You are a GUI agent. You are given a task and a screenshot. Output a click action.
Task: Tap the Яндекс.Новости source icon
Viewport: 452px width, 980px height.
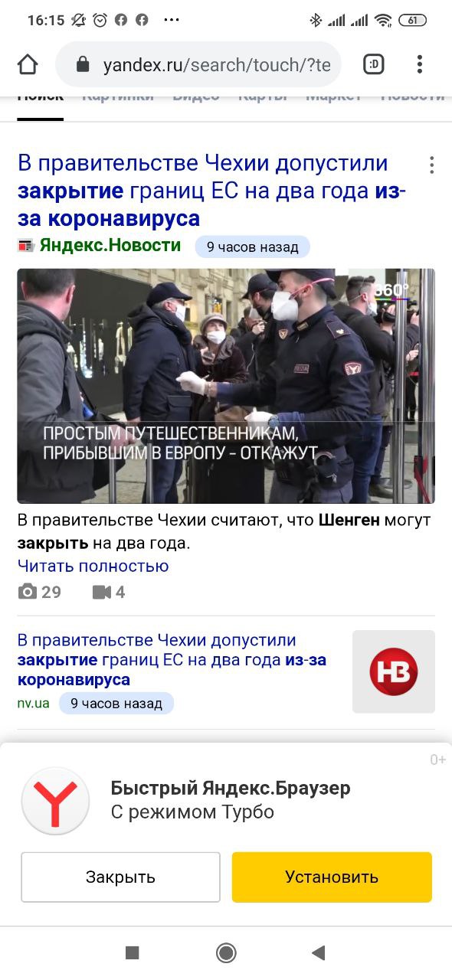[x=26, y=246]
